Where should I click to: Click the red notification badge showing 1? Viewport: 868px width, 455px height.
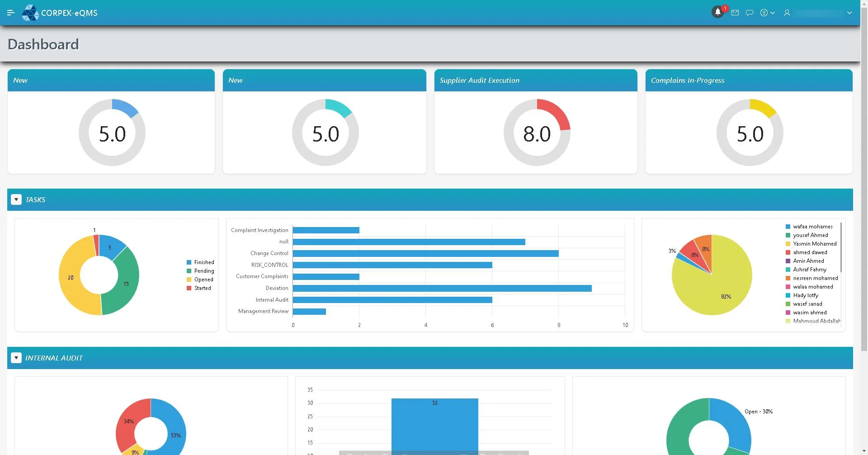pyautogui.click(x=724, y=8)
